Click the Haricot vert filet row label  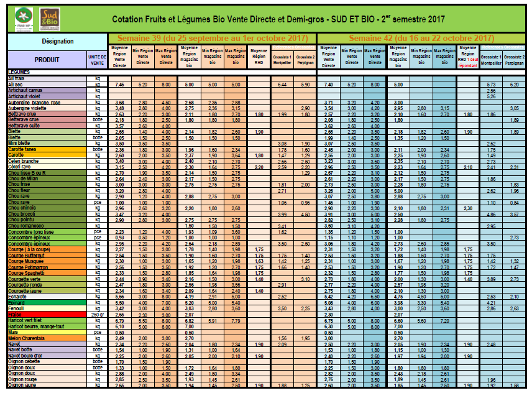[47, 320]
